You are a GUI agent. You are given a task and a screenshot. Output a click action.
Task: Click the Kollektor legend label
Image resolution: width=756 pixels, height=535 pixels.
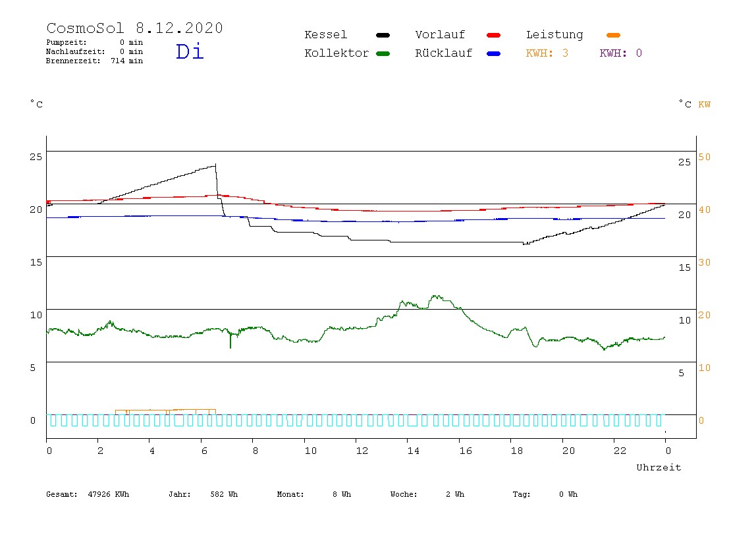tap(337, 53)
